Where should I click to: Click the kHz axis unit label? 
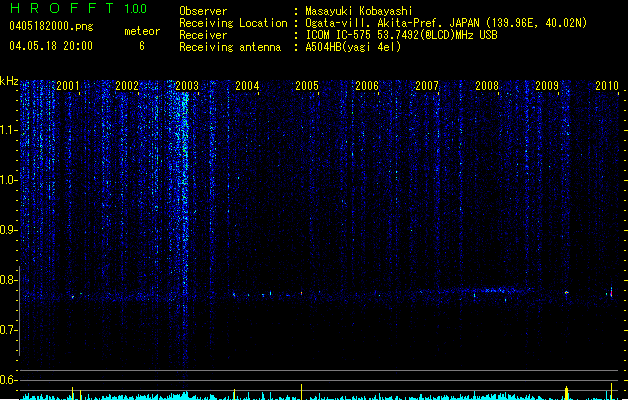pyautogui.click(x=9, y=81)
